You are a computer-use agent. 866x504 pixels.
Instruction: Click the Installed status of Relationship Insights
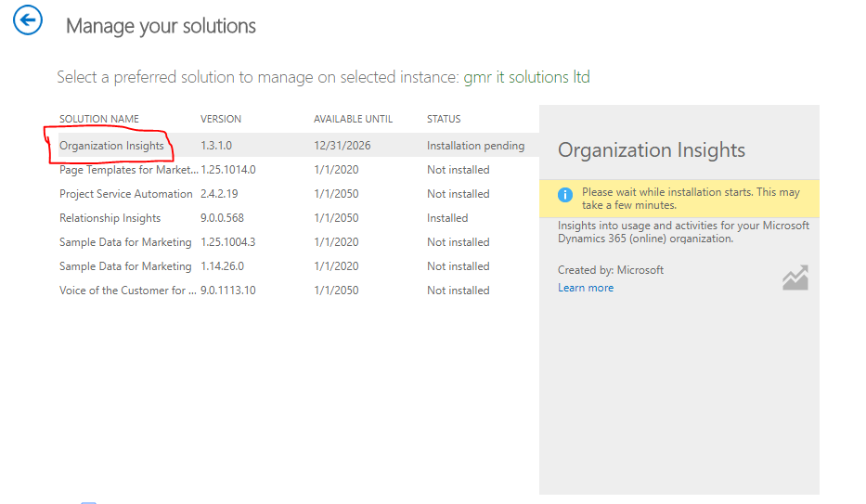(x=447, y=218)
